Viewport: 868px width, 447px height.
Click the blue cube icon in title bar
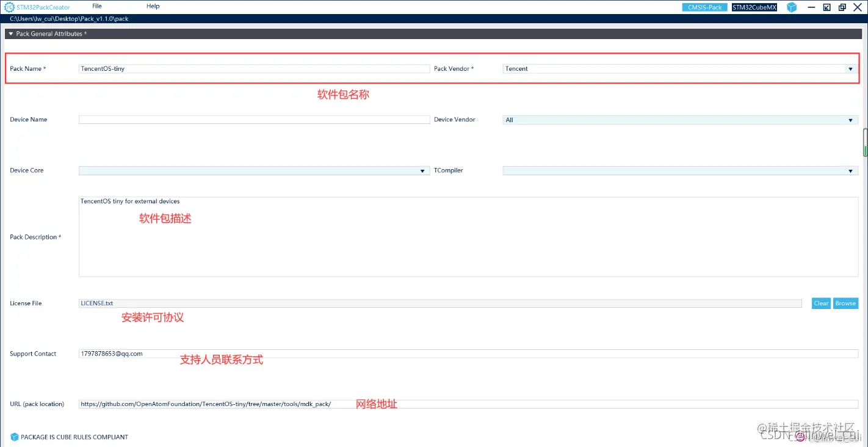pos(792,7)
